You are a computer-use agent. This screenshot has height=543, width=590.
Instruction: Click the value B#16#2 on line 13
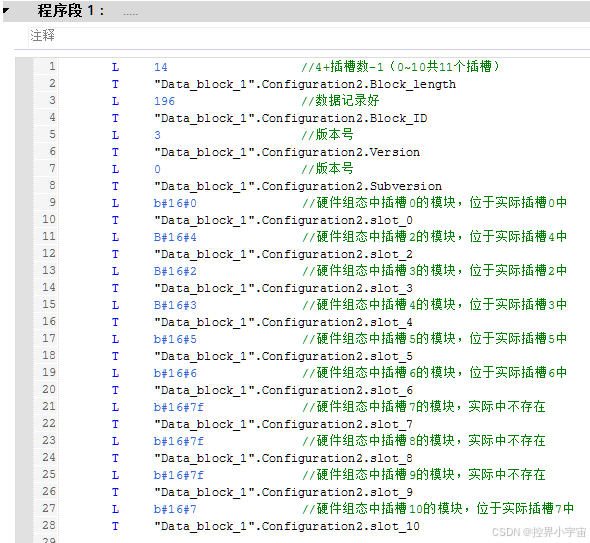click(x=175, y=271)
